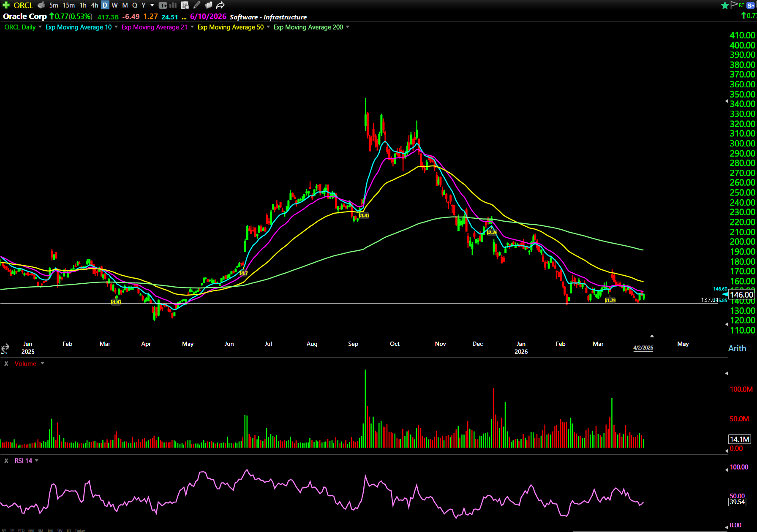Click the share arrow icon
Viewport: 757px width, 532px height.
(x=221, y=5)
